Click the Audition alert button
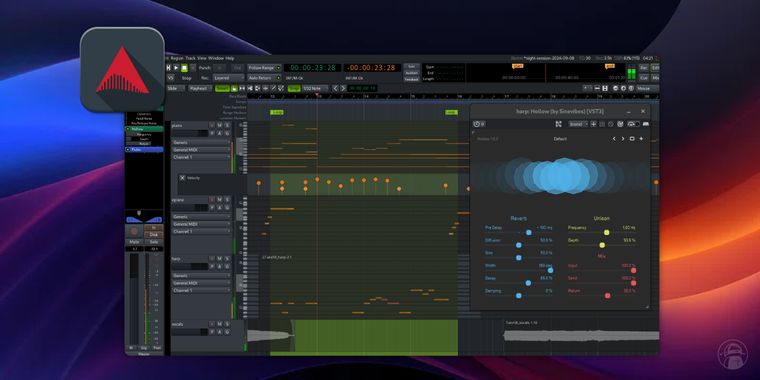 pyautogui.click(x=411, y=73)
